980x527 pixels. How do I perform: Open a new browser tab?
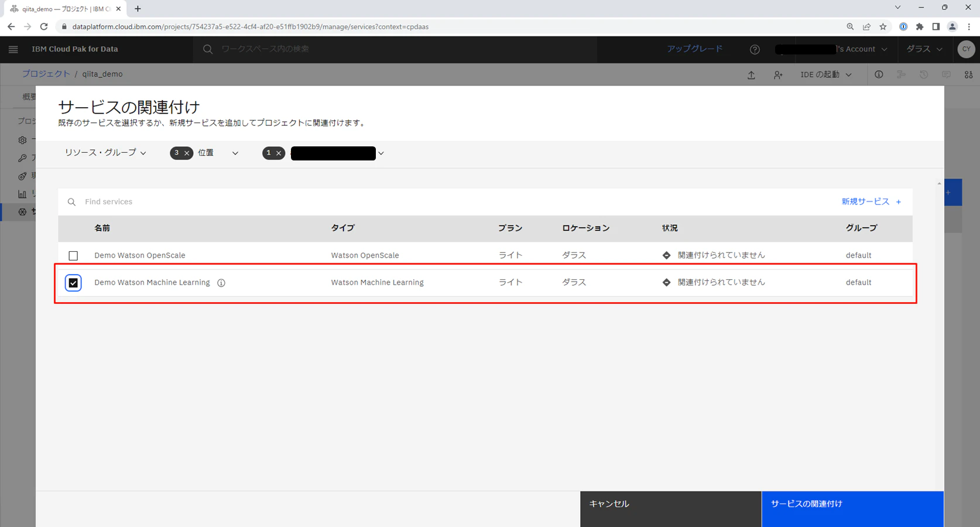[x=138, y=9]
